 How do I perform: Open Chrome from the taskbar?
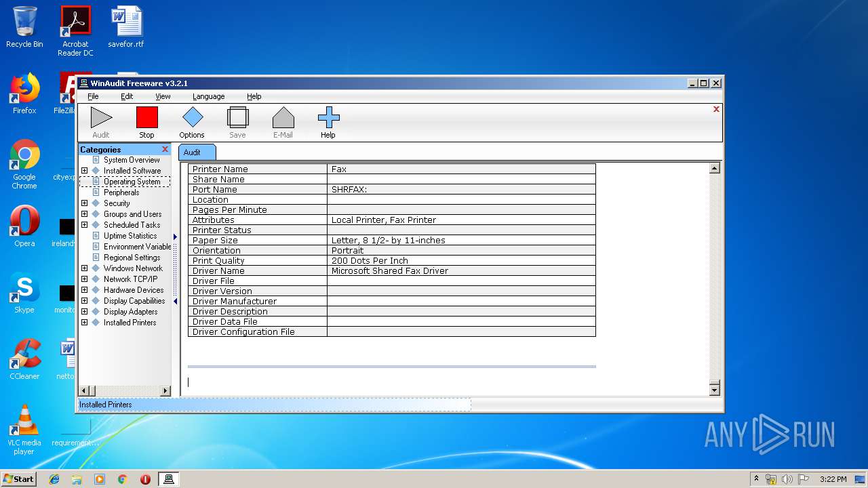(123, 479)
